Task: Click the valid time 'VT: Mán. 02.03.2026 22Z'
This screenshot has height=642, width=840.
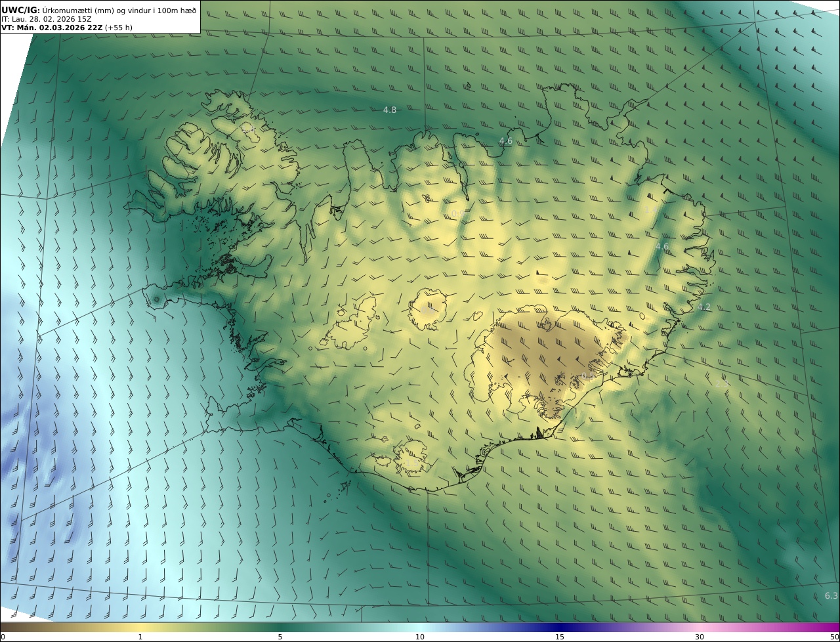Action: [52, 28]
